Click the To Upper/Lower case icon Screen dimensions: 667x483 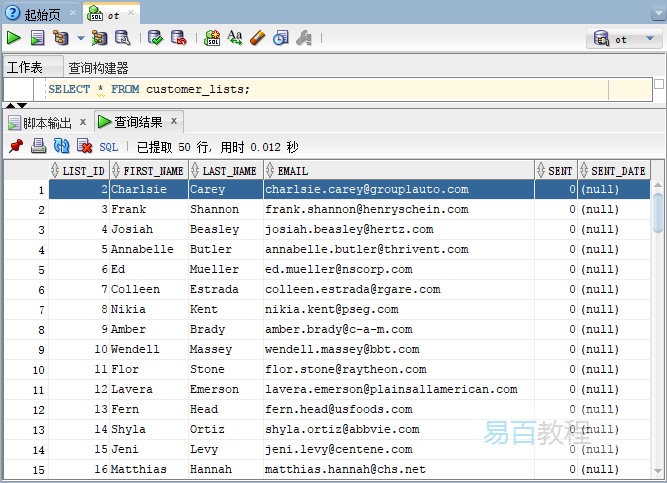click(x=235, y=38)
